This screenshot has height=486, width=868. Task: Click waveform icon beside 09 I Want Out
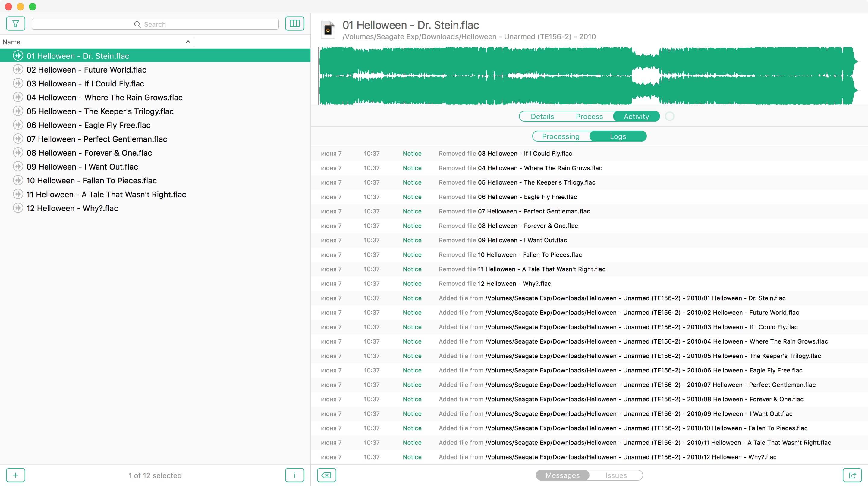[x=18, y=167]
